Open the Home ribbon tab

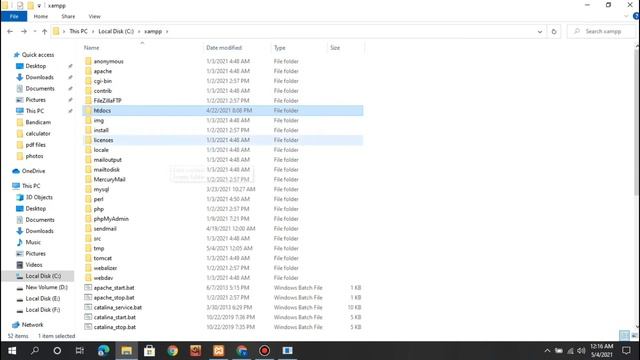(41, 16)
